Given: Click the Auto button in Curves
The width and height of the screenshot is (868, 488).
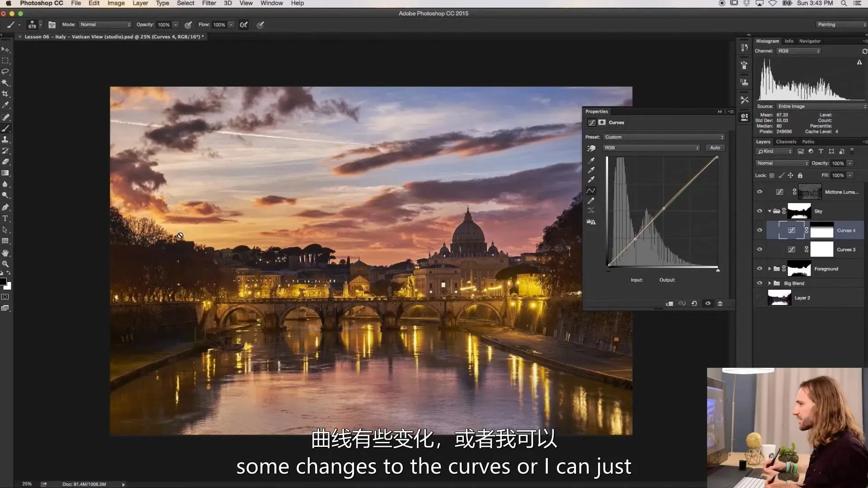Looking at the screenshot, I should pyautogui.click(x=715, y=148).
